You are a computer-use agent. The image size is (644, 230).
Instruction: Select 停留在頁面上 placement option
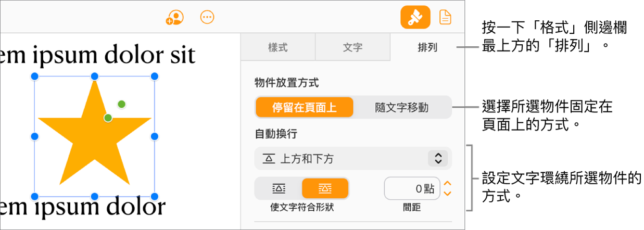[x=304, y=108]
